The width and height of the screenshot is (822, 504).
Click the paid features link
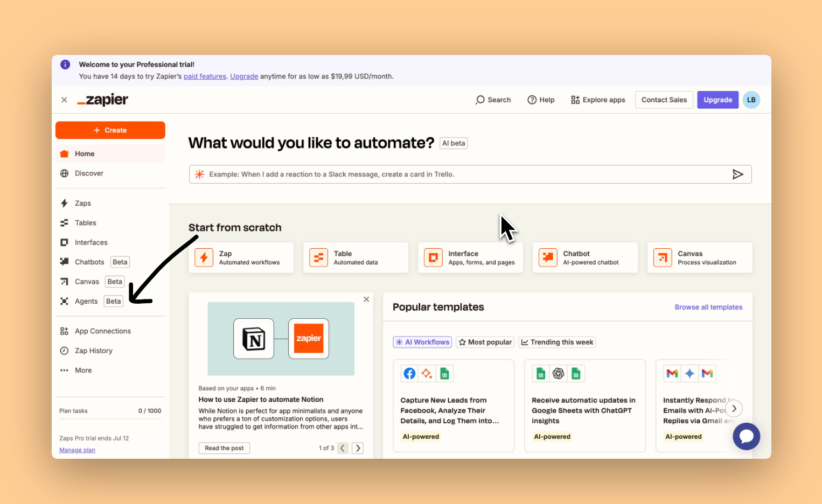click(205, 76)
